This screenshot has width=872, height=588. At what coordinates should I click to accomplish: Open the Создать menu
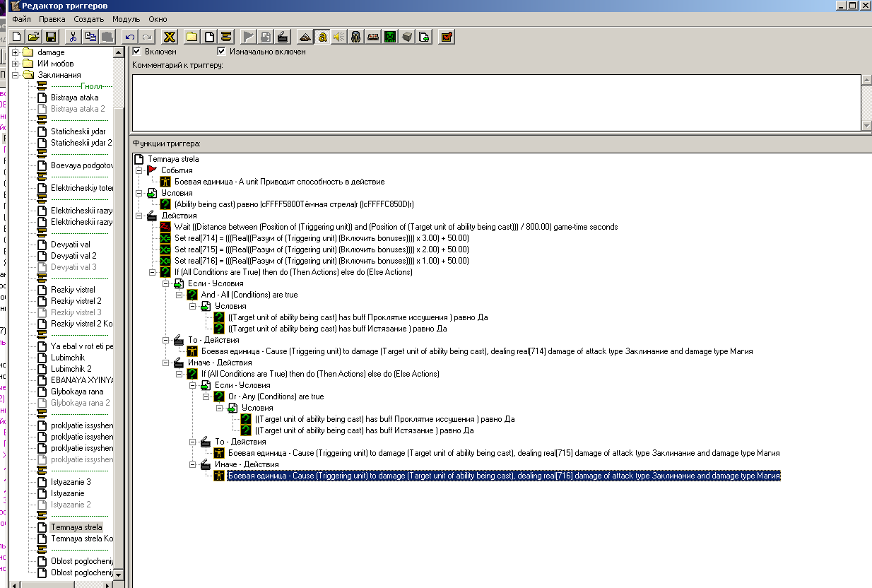88,19
